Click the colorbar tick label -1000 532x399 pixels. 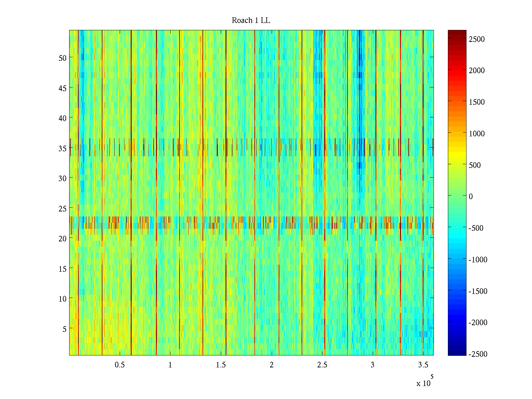pos(478,260)
